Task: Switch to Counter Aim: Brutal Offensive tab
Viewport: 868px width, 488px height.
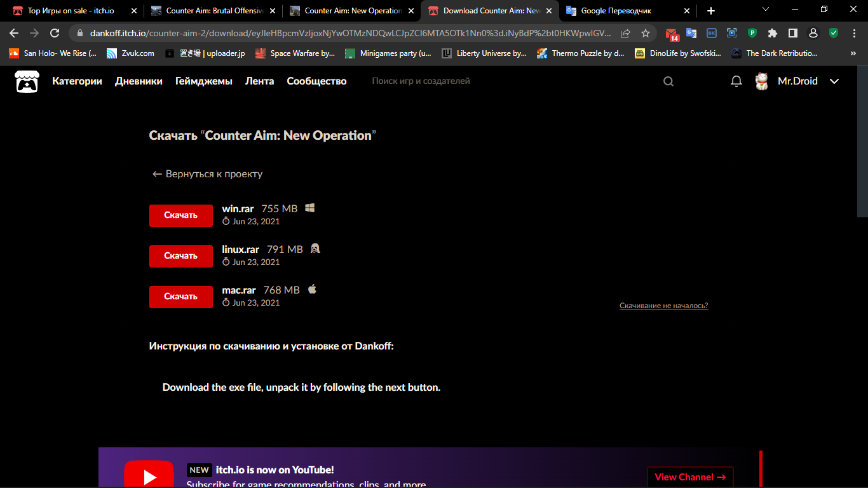Action: tap(213, 11)
